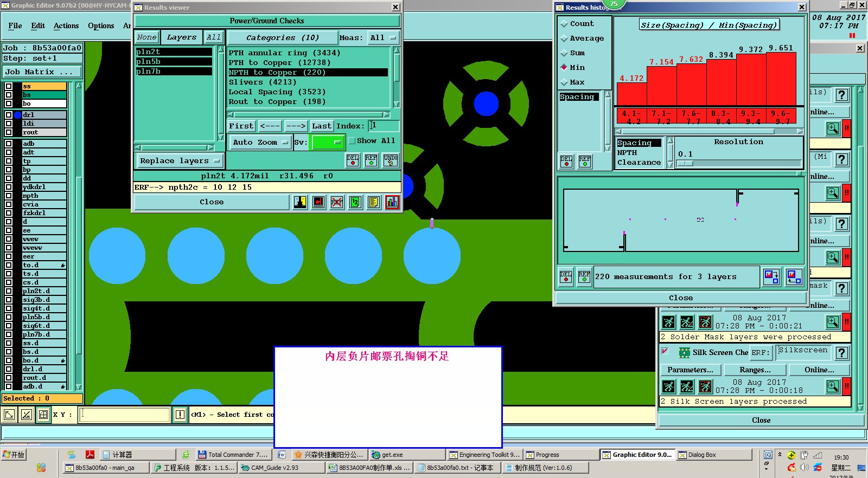This screenshot has width=868, height=478.
Task: Click the Ranges... button in the Silk Screen checklist row
Action: point(755,370)
